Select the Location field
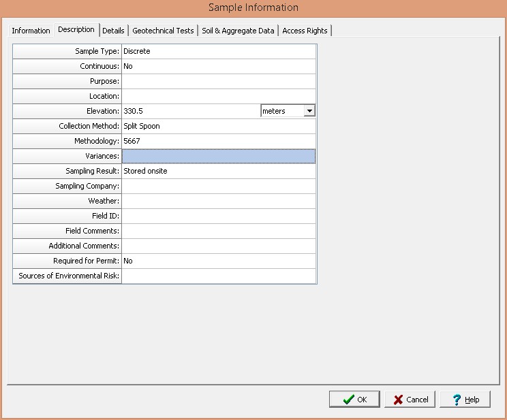This screenshot has height=420, width=507. 218,96
